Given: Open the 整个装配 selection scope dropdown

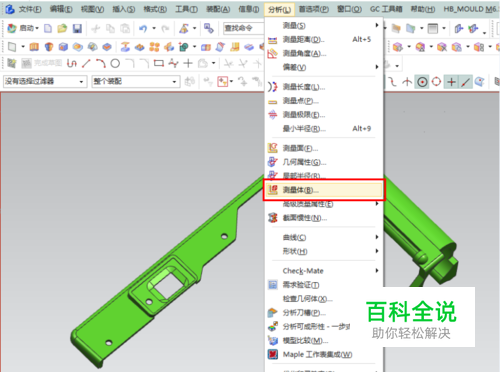Looking at the screenshot, I should pos(136,81).
